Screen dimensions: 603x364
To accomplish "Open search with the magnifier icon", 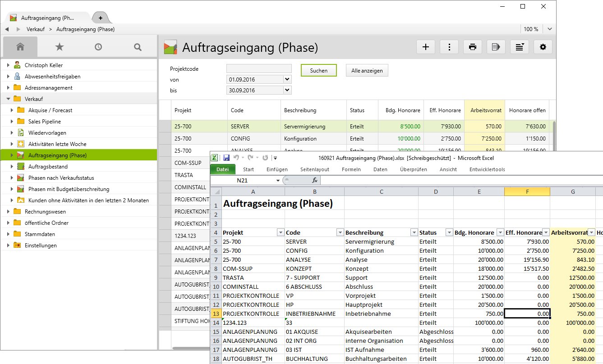I will tap(138, 46).
